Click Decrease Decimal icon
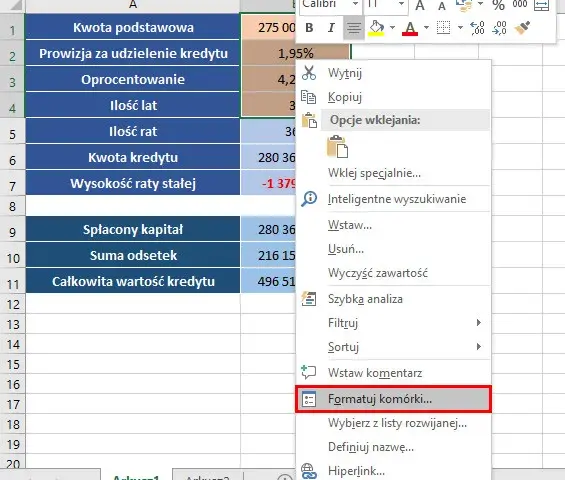 499,28
